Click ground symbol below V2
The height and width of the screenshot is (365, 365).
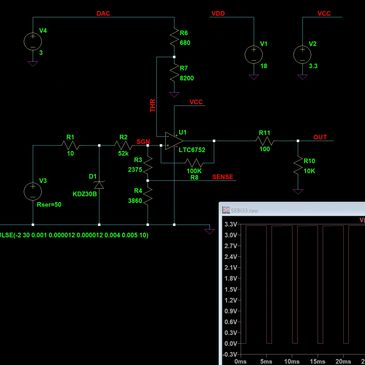tap(302, 77)
